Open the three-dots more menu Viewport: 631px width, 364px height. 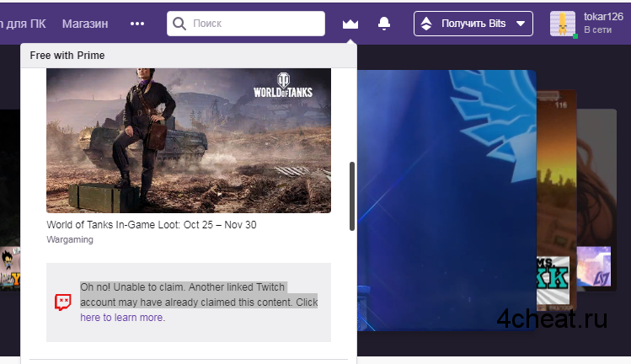[137, 24]
